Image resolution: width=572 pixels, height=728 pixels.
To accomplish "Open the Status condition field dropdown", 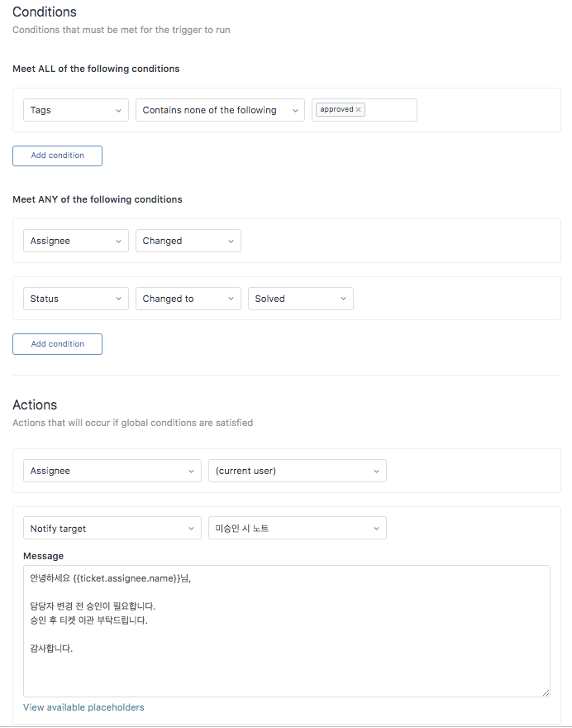I will click(x=75, y=299).
